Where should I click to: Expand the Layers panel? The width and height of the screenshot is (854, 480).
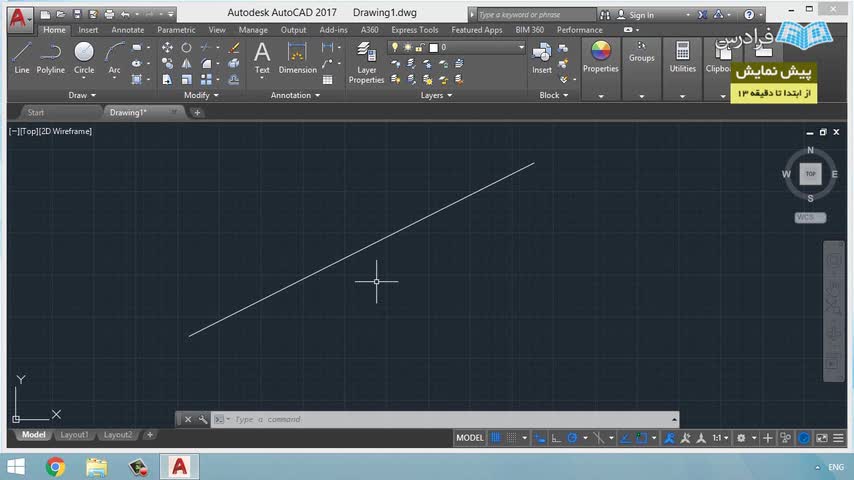(x=436, y=95)
